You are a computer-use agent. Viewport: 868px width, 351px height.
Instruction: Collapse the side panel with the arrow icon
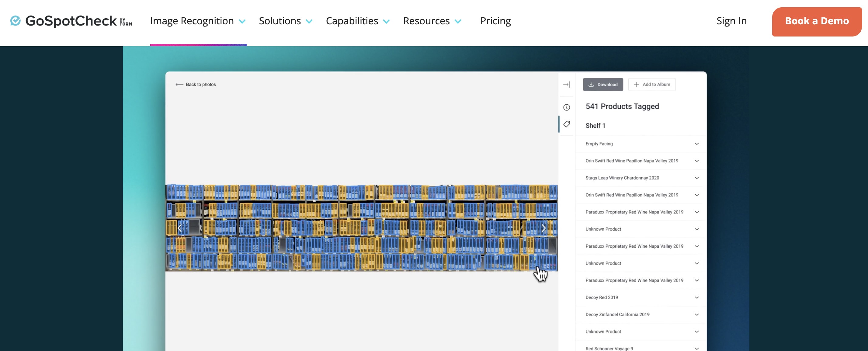point(566,84)
